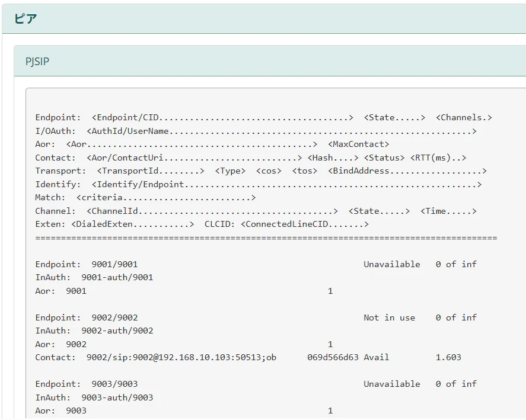This screenshot has width=526, height=420.
Task: Click the InAuth 9001-auth/9001 line
Action: point(94,278)
